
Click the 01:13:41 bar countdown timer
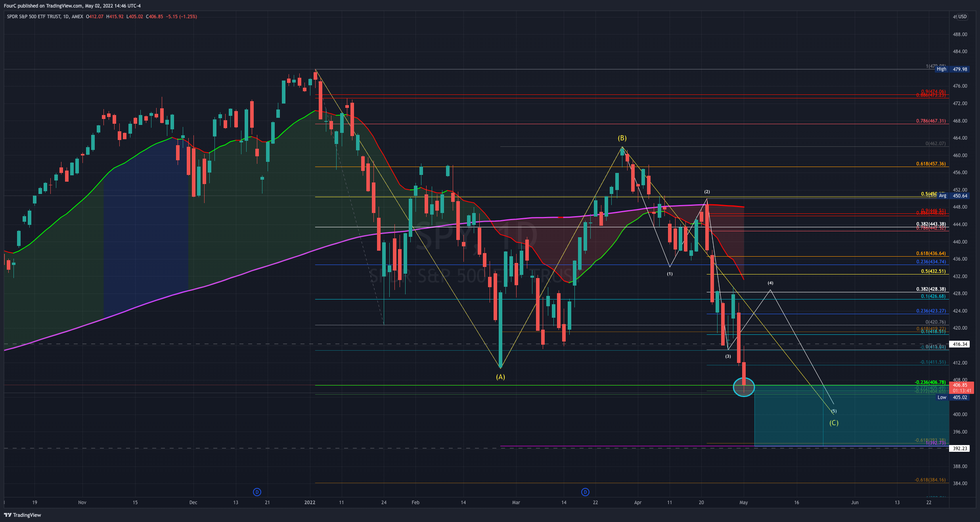click(962, 391)
